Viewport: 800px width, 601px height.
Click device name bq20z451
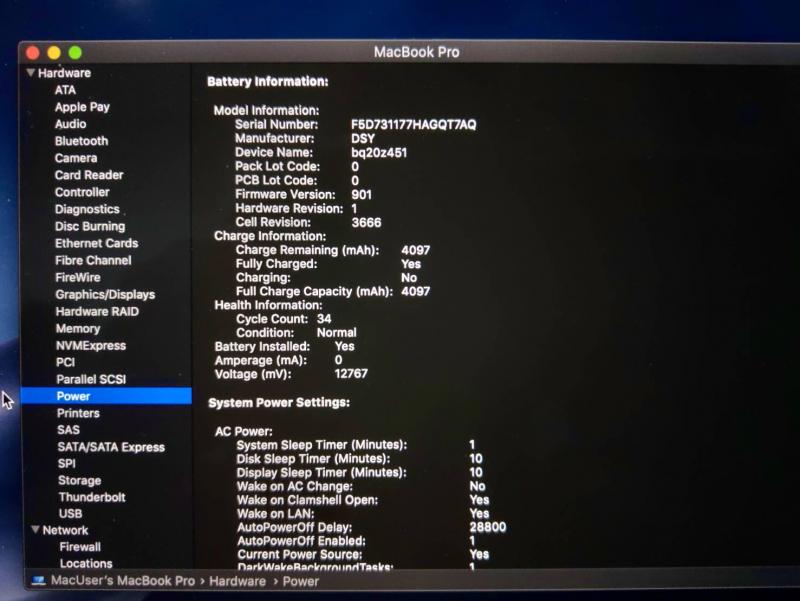(379, 153)
